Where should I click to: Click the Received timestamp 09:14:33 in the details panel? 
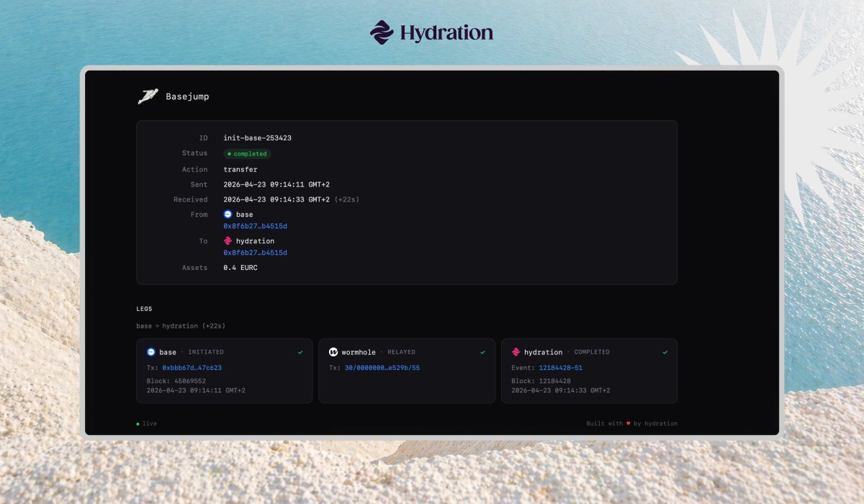pyautogui.click(x=276, y=199)
